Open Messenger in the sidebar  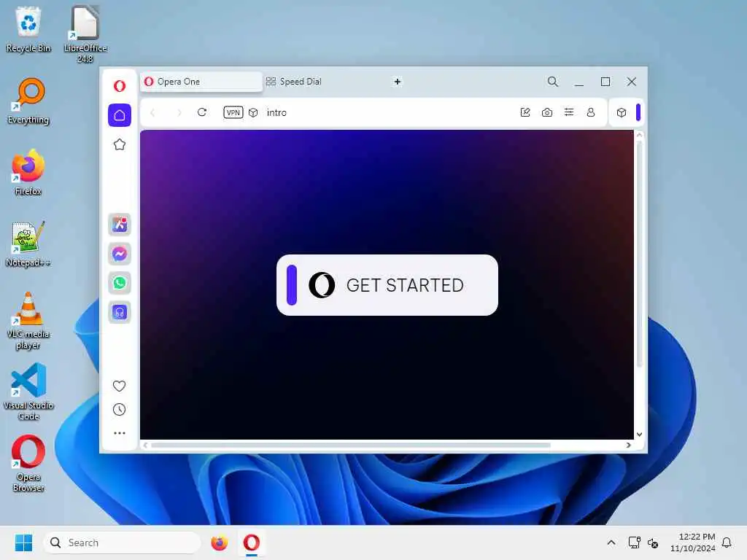(x=120, y=254)
